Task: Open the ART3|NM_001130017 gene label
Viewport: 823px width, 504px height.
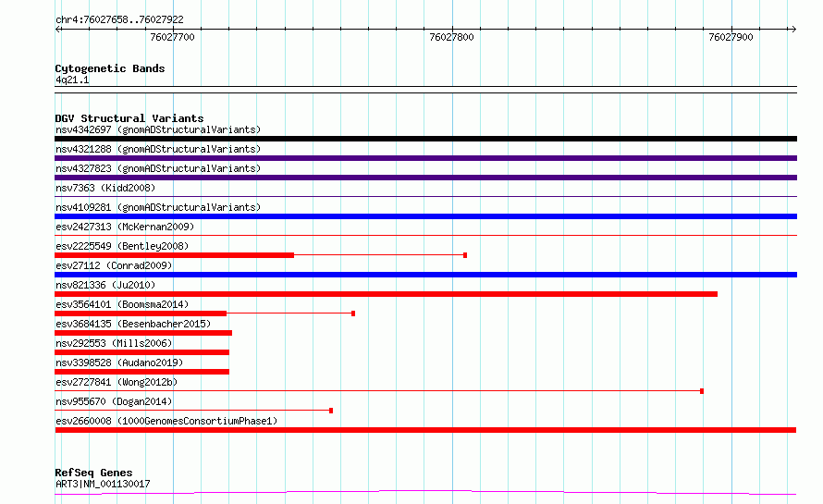Action: pyautogui.click(x=103, y=484)
